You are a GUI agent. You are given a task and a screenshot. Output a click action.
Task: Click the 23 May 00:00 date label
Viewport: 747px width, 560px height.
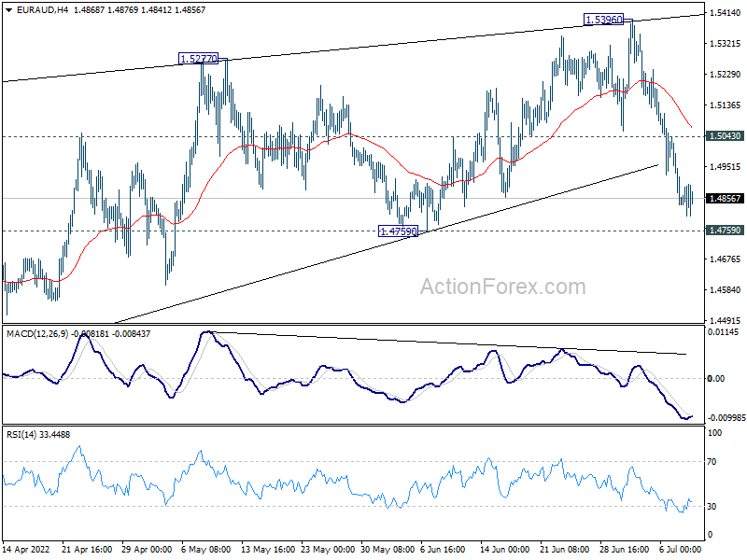click(x=328, y=549)
